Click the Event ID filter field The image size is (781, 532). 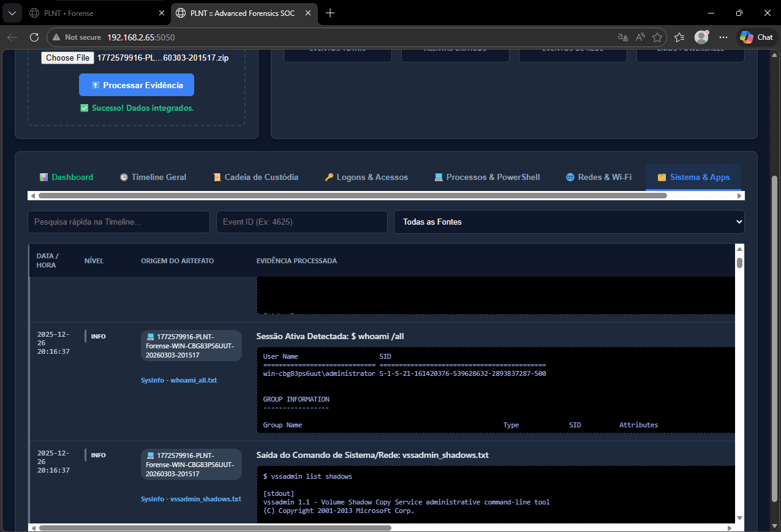tap(301, 222)
